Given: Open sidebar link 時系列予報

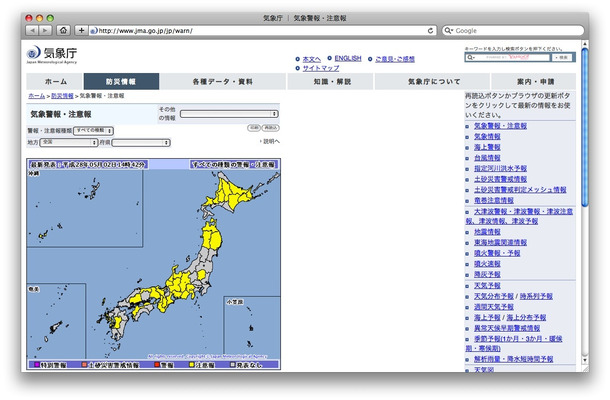Looking at the screenshot, I should [536, 296].
